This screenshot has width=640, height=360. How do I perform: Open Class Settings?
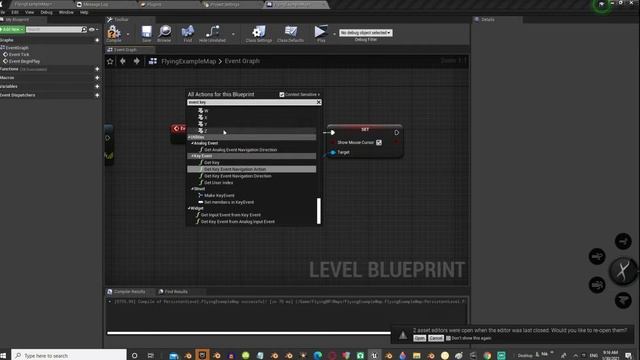pos(259,33)
